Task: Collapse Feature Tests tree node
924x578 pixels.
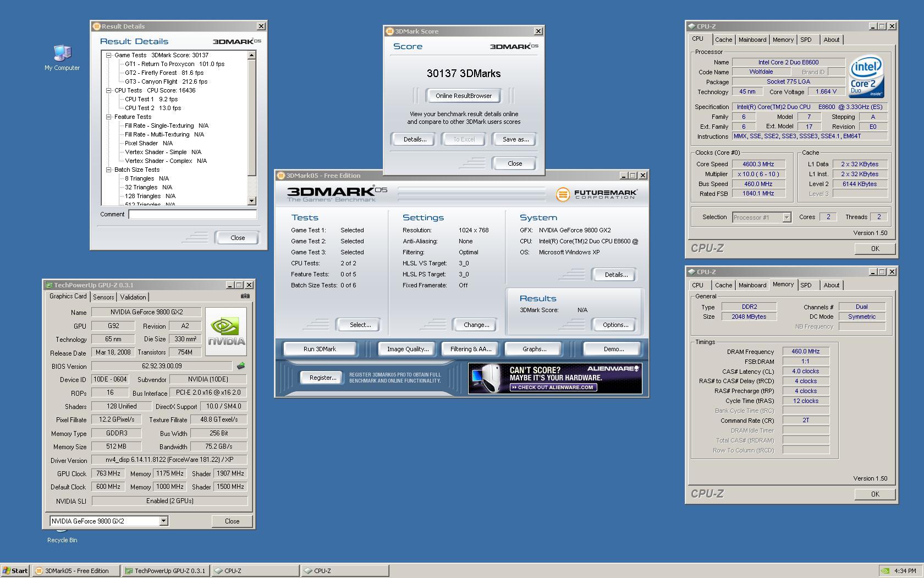Action: (x=108, y=117)
